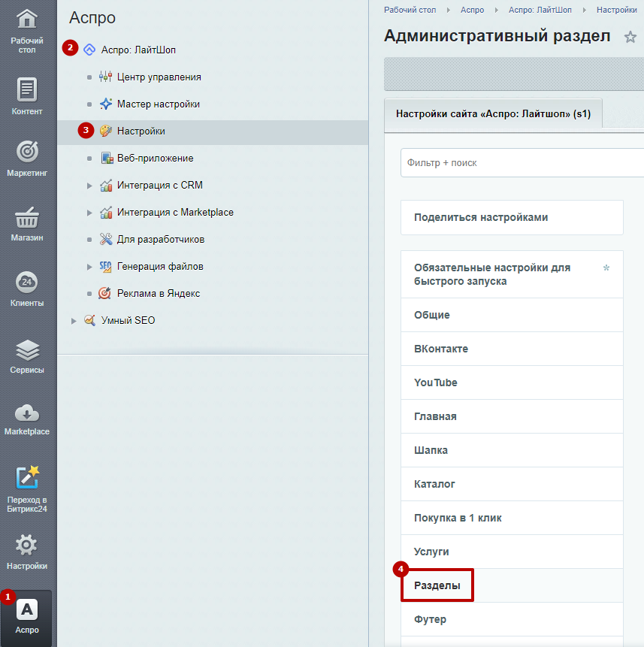
Task: Open the YouTube settings section
Action: [x=512, y=382]
